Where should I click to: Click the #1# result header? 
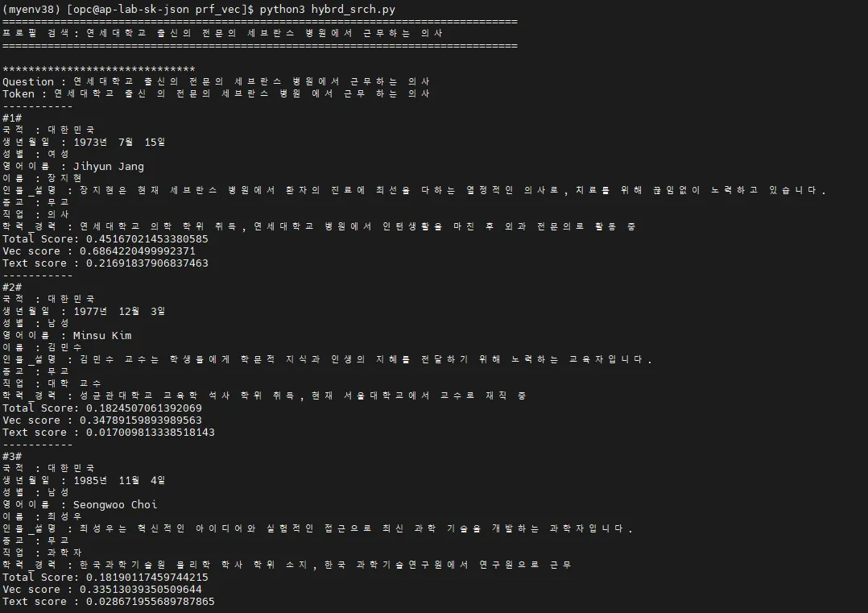(12, 118)
